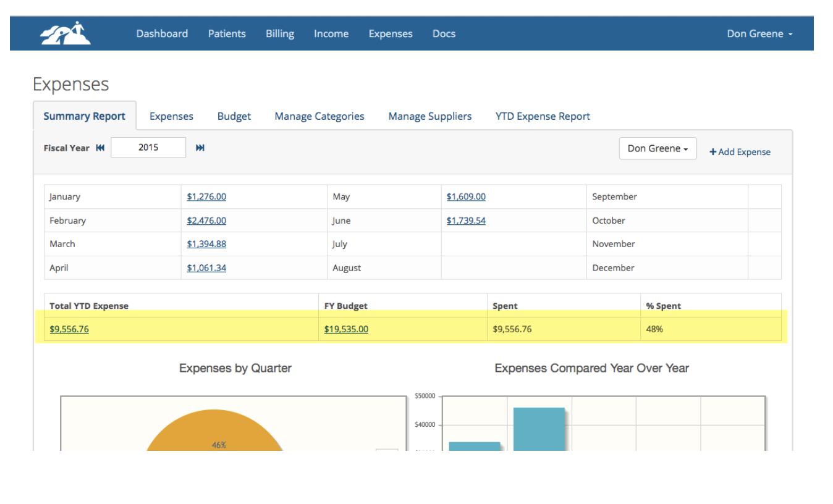Switch to the Manage Suppliers tab

click(430, 116)
